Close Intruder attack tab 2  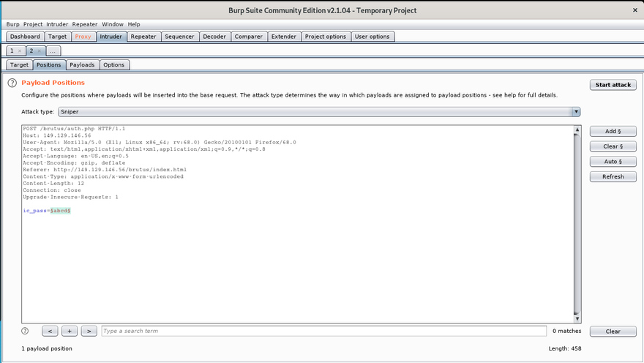click(40, 51)
